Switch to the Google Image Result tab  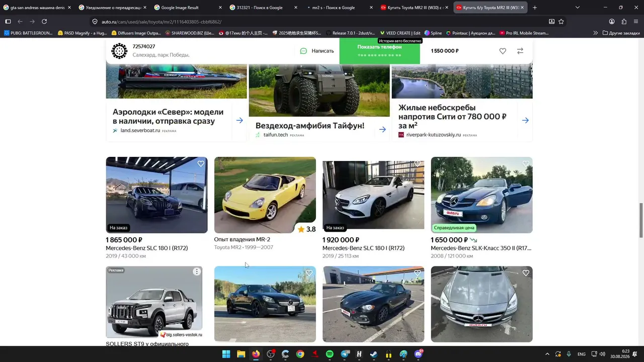pos(188,8)
